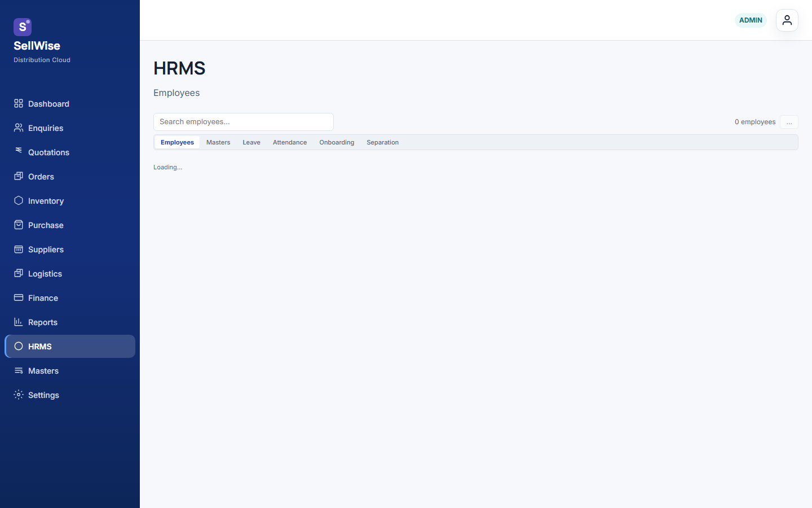
Task: Go to Suppliers
Action: [x=70, y=249]
